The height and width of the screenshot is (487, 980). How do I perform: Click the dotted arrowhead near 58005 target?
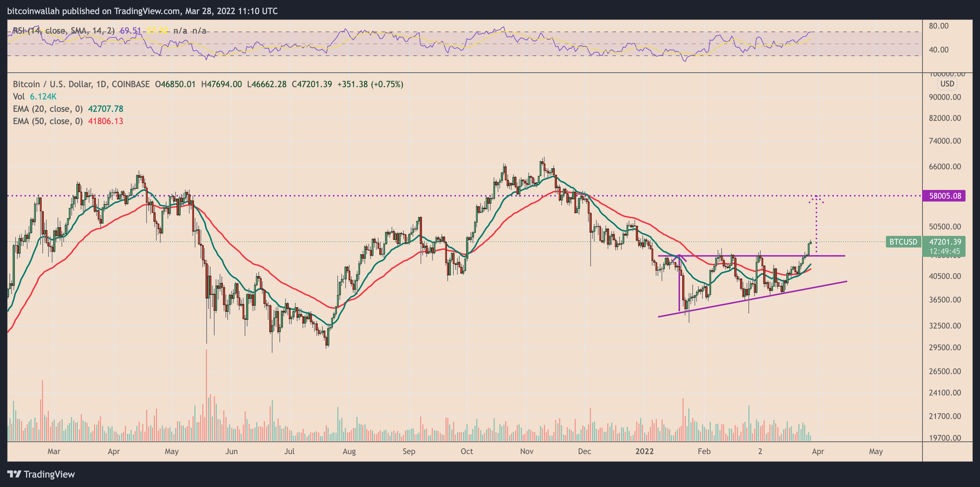tap(816, 199)
